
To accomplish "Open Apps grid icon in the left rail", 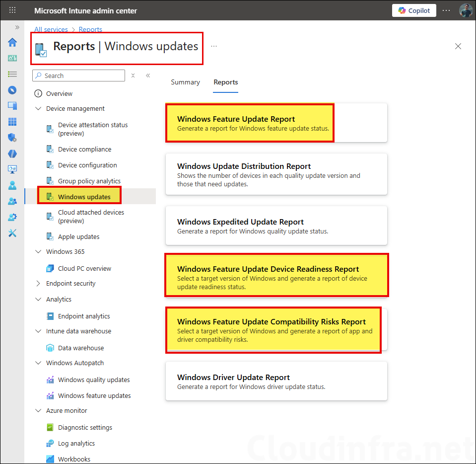I will pos(12,122).
